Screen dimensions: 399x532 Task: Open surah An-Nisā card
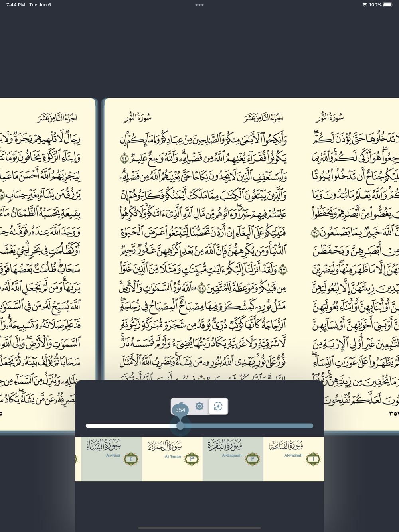(111, 459)
